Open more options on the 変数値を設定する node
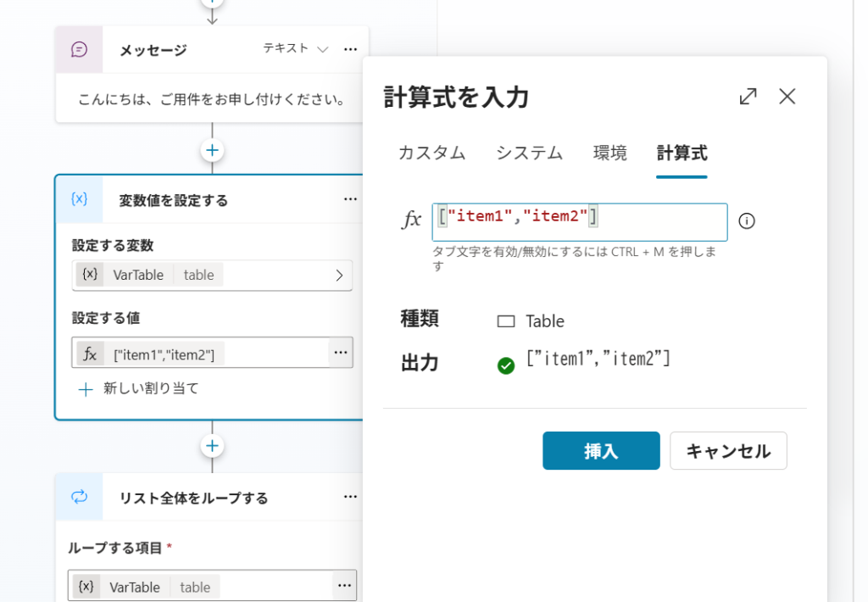868x602 pixels. tap(351, 199)
